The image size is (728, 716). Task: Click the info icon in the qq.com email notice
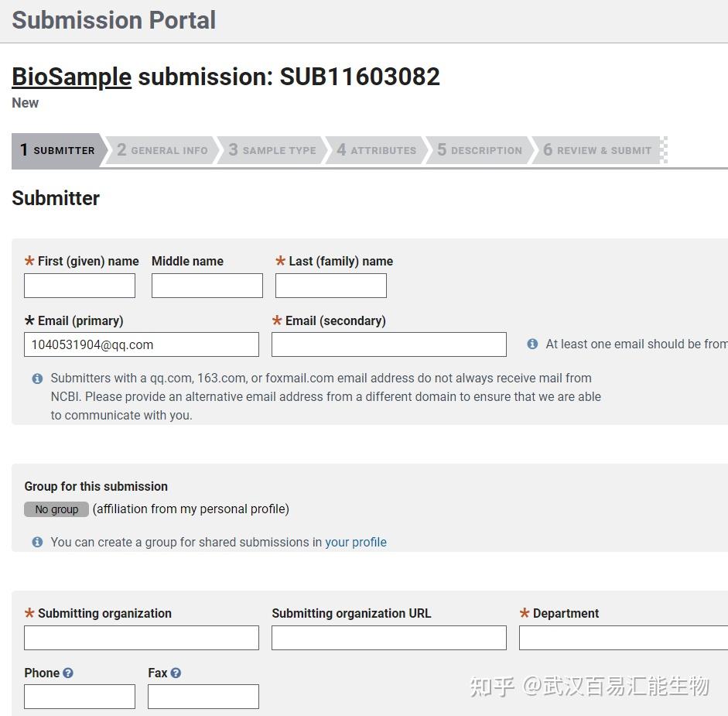coord(37,379)
